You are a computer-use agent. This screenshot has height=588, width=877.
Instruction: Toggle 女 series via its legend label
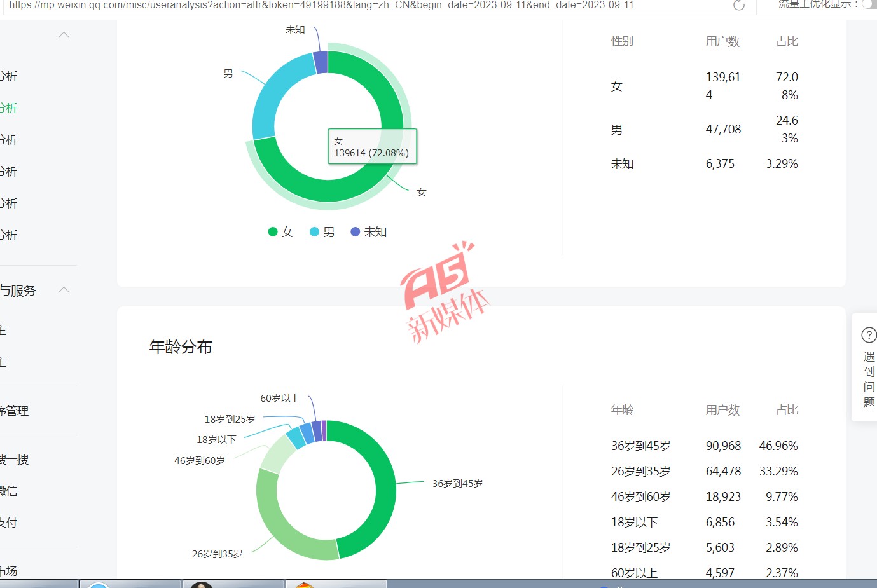pos(287,232)
